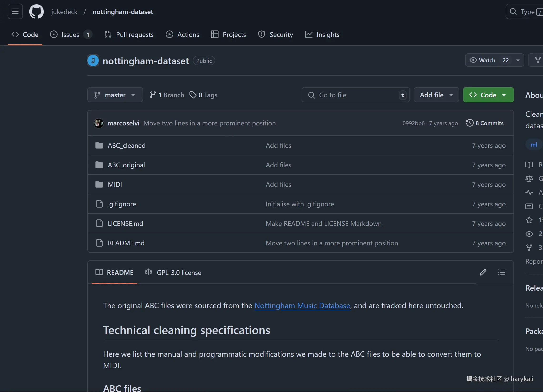Screen dimensions: 543x392
Task: Click the commits history clock icon
Action: click(x=469, y=123)
